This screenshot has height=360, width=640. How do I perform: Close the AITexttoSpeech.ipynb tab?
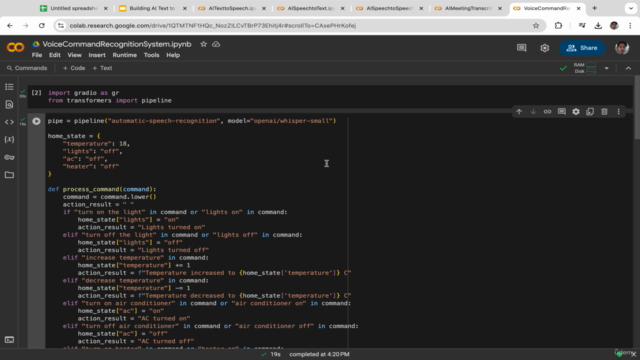(264, 8)
